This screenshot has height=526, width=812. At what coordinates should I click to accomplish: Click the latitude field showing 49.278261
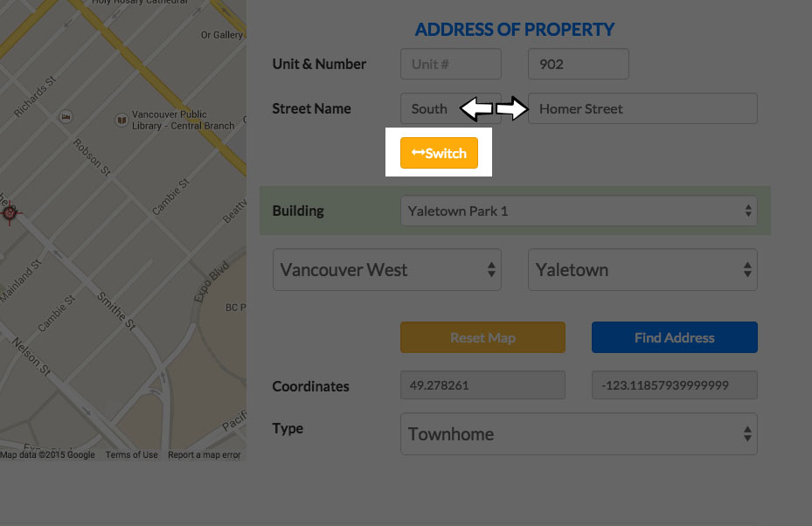(x=482, y=385)
